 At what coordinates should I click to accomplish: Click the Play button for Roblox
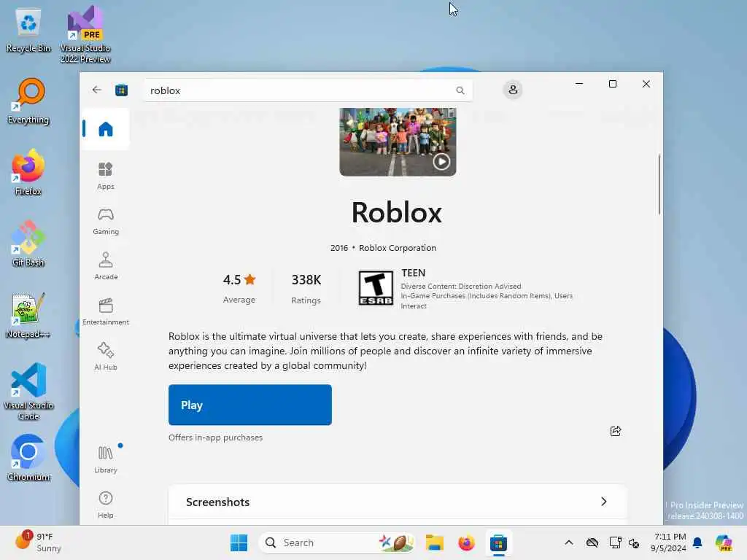pyautogui.click(x=250, y=405)
